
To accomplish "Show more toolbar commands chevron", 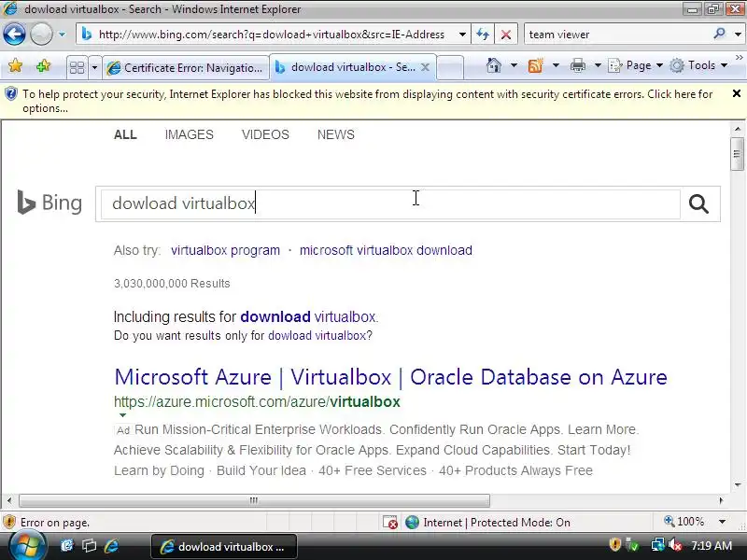I will click(739, 57).
